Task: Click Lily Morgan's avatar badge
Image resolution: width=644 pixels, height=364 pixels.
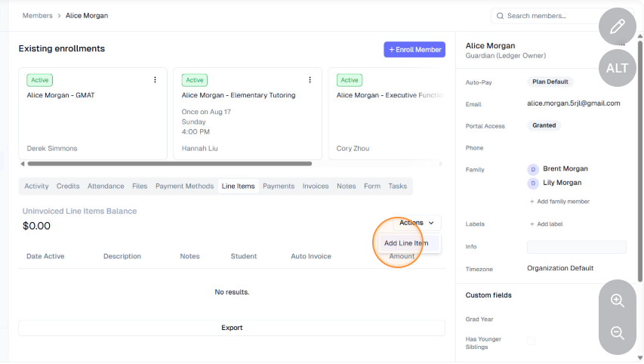Action: pyautogui.click(x=533, y=184)
